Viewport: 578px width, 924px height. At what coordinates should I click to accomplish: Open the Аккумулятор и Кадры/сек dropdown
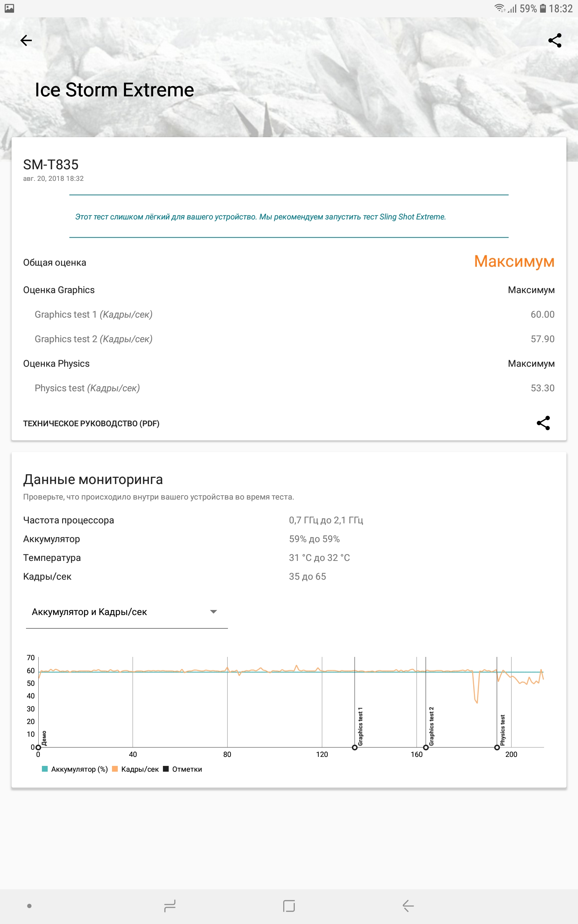127,612
